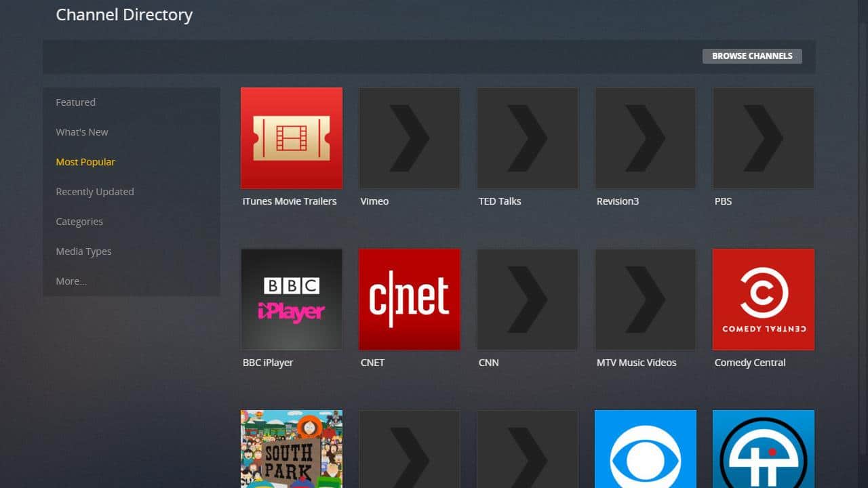Click the CNET text label

372,363
